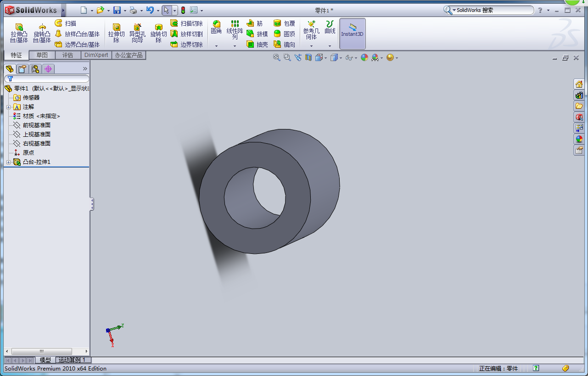
Task: Click the Zoom to Fit magnifier icon
Action: coord(276,57)
